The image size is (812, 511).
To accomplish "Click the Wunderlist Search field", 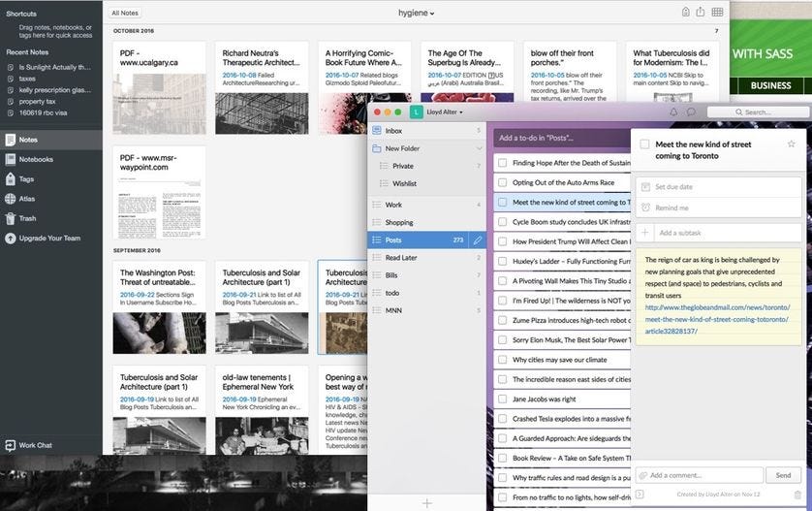I will [x=758, y=112].
